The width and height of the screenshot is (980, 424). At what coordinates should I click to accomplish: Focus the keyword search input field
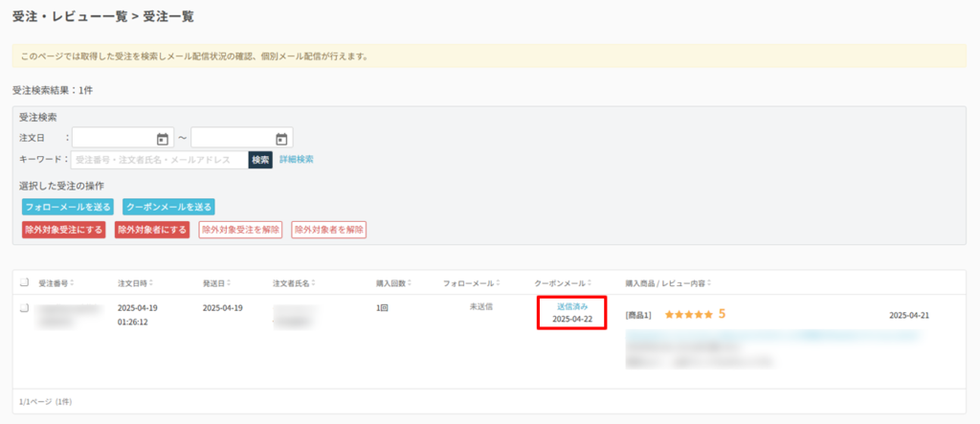[158, 160]
